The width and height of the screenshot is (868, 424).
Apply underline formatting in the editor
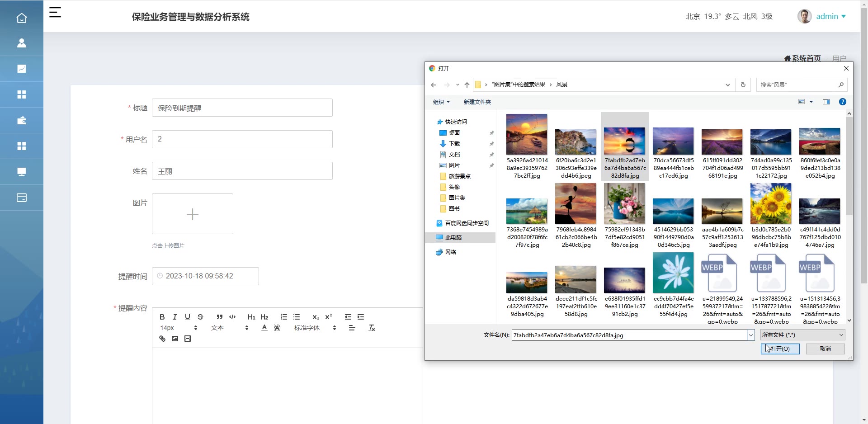[x=188, y=317]
